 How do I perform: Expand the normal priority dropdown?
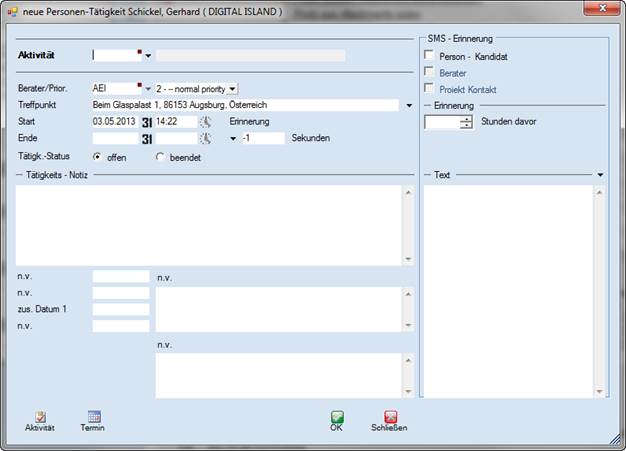232,89
